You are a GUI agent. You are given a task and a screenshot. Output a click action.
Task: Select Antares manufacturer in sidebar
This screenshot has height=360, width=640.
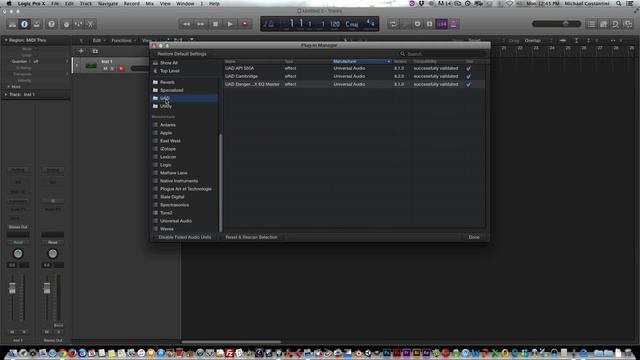168,125
